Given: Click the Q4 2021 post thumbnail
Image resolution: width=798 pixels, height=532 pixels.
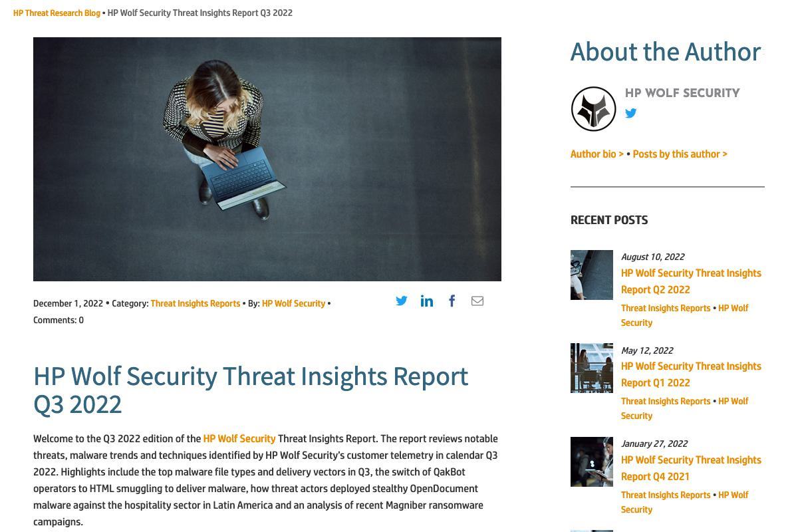Looking at the screenshot, I should [592, 462].
